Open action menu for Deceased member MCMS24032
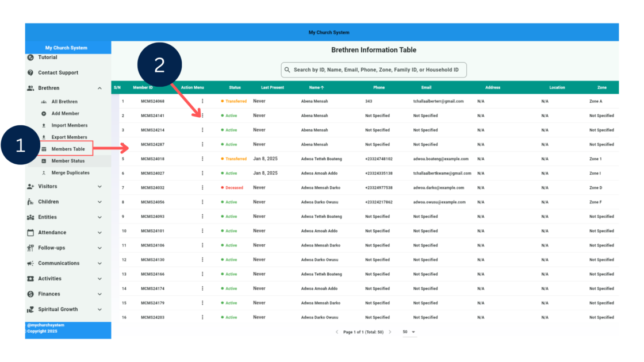Viewport: 644px width, 362px height. coord(202,187)
